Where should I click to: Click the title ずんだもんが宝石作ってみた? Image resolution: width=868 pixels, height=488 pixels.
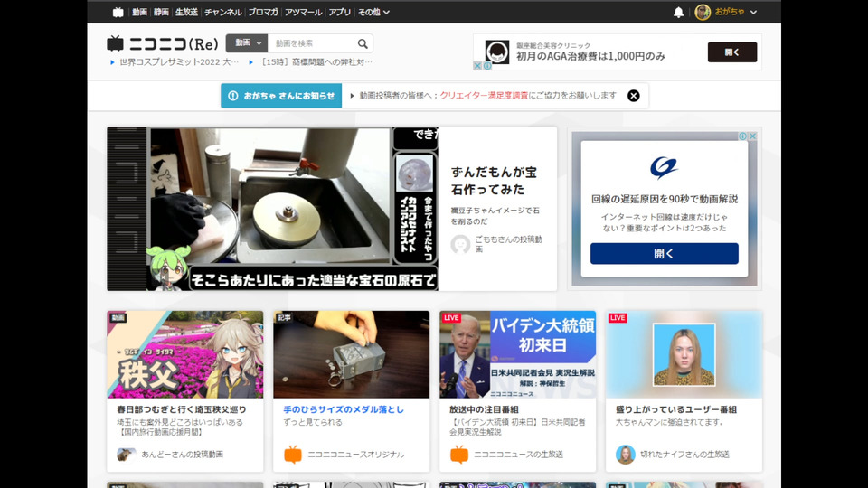click(494, 181)
